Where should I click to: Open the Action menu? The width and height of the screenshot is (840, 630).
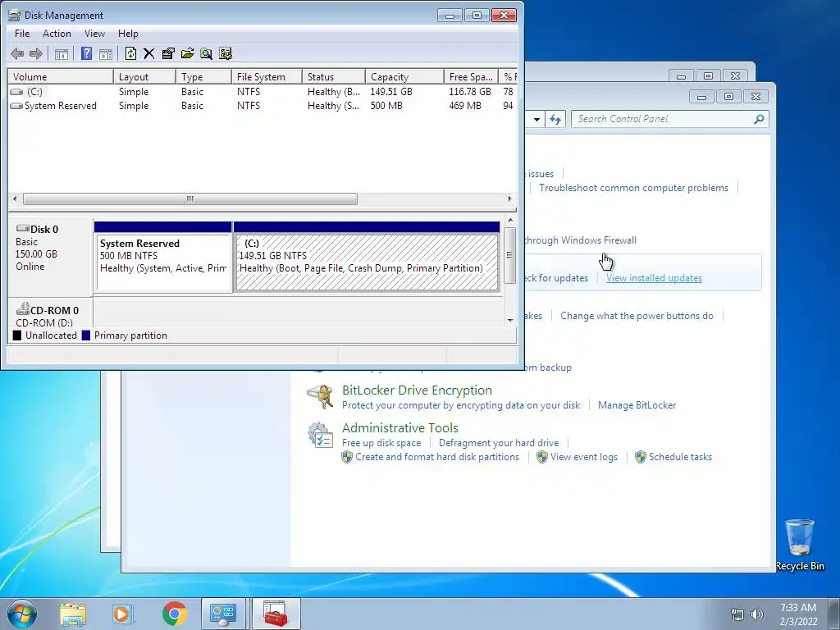point(57,33)
